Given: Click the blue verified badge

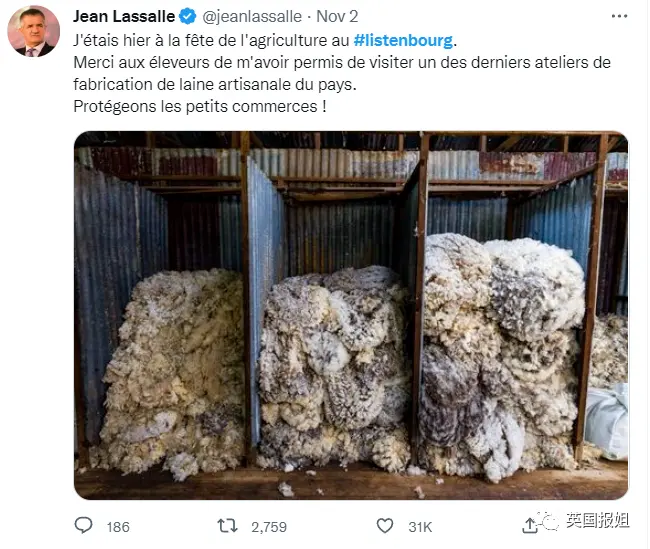Looking at the screenshot, I should 187,17.
